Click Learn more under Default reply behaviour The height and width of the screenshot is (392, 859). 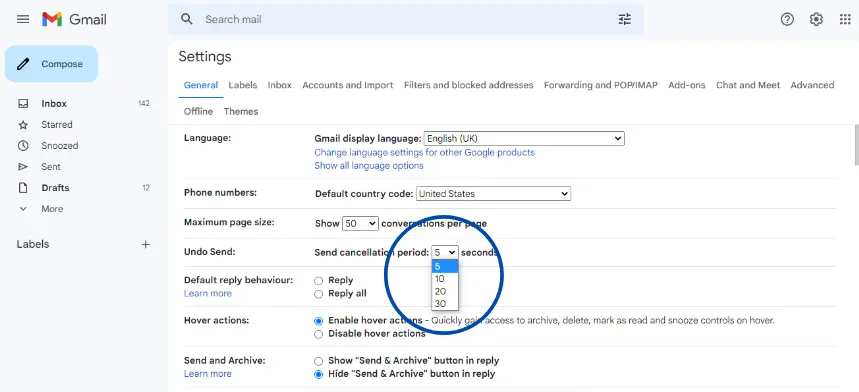pos(208,293)
